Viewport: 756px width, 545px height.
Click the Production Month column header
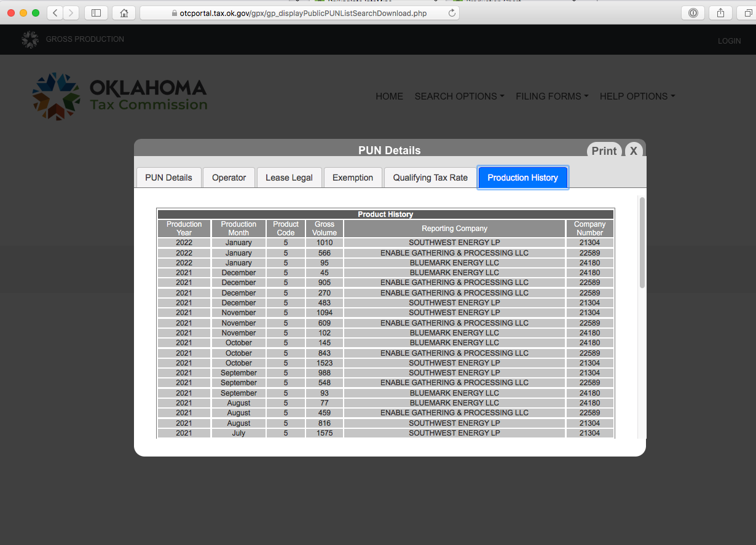(x=238, y=229)
